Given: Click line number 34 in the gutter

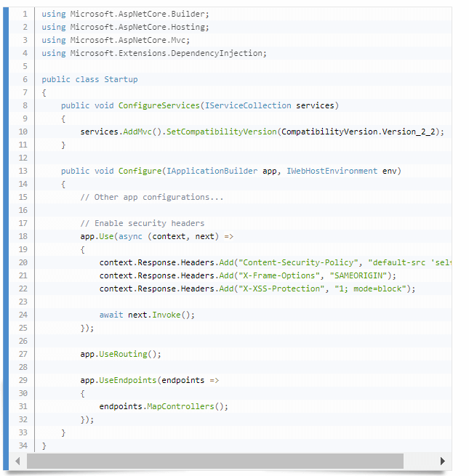Looking at the screenshot, I should (x=23, y=445).
